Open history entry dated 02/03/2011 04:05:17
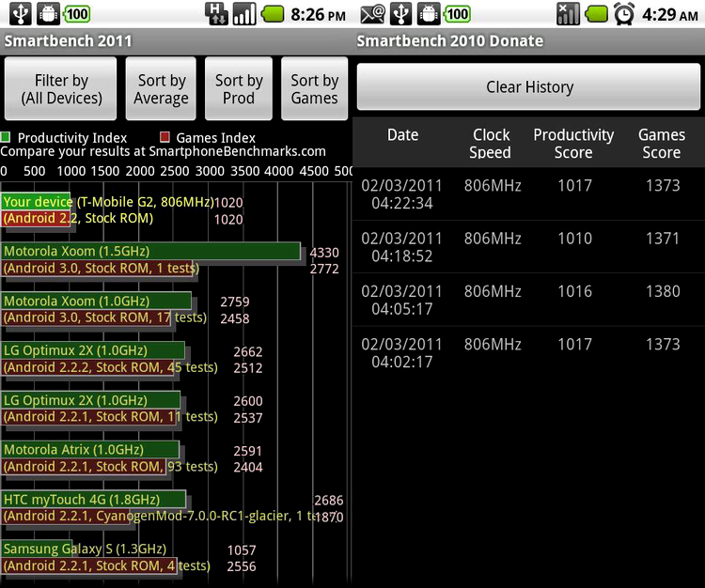Viewport: 705px width, 588px height. click(528, 300)
